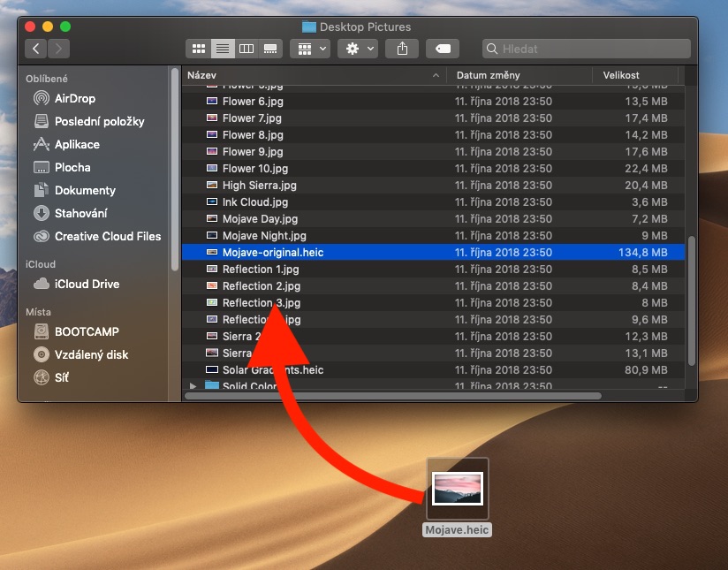Click the Desktop Pictures window title
The image size is (728, 570).
365,27
